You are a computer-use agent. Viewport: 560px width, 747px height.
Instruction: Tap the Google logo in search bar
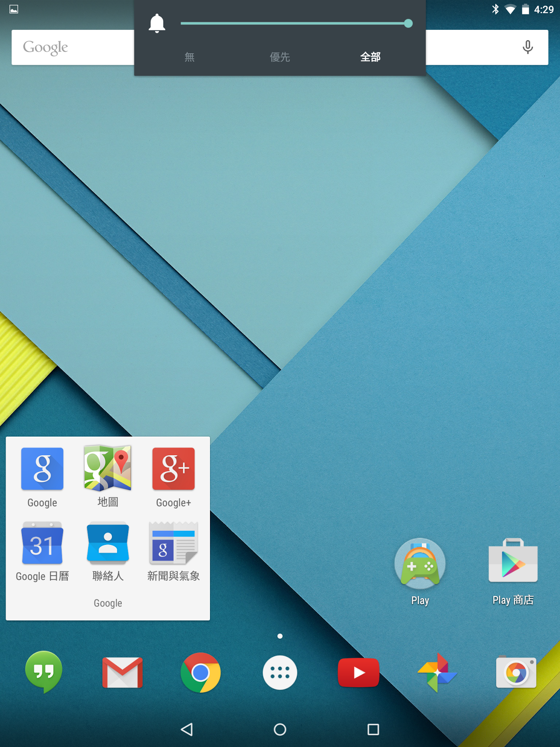coord(45,48)
